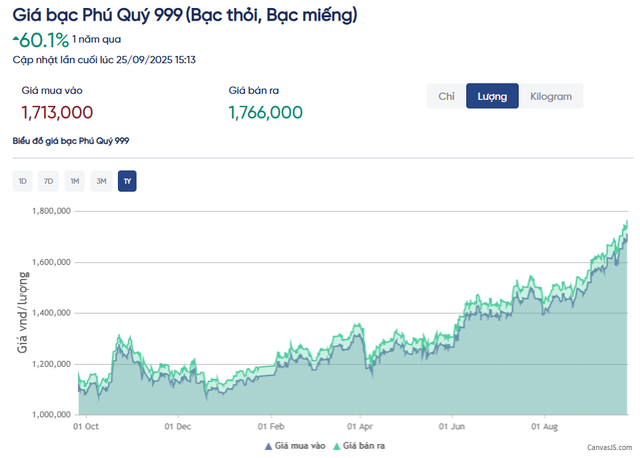
Task: Click the Giá mua vào legend label
Action: click(300, 446)
